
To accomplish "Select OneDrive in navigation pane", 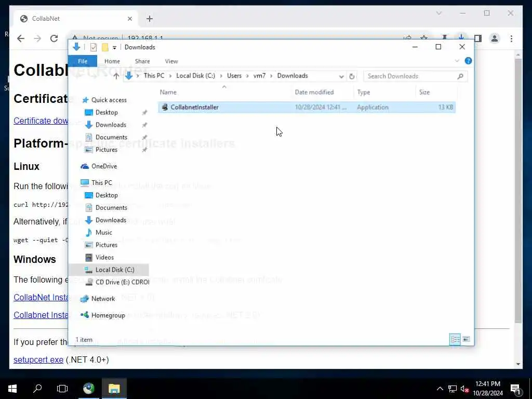I will click(104, 166).
